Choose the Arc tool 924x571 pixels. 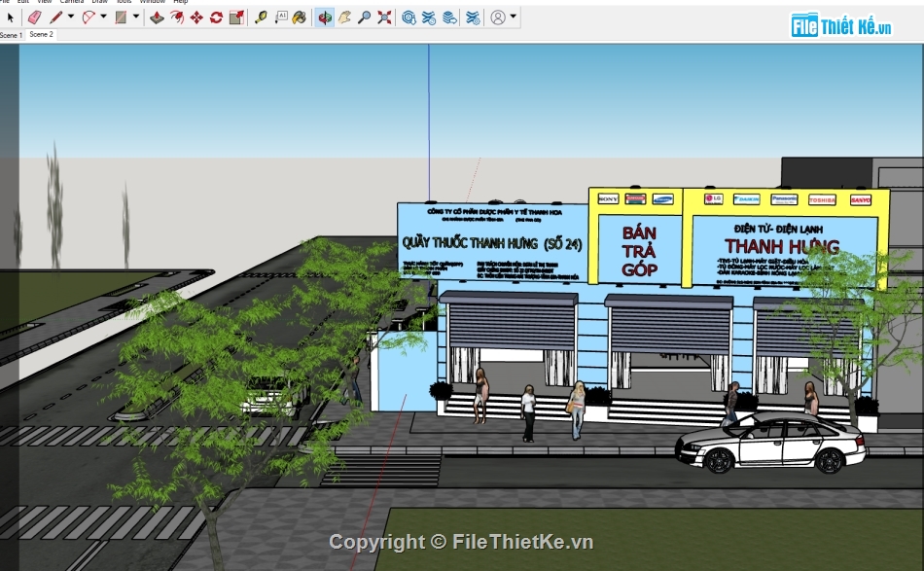(89, 18)
